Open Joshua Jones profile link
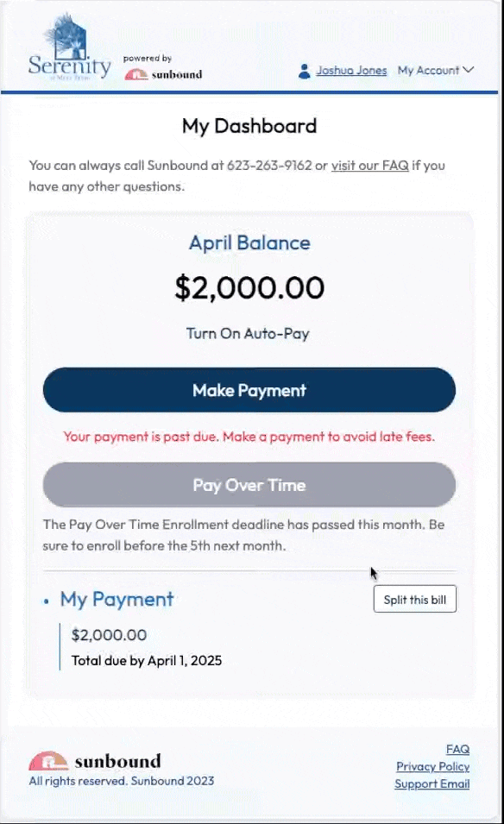Screen dimensions: 504x824 (351, 71)
